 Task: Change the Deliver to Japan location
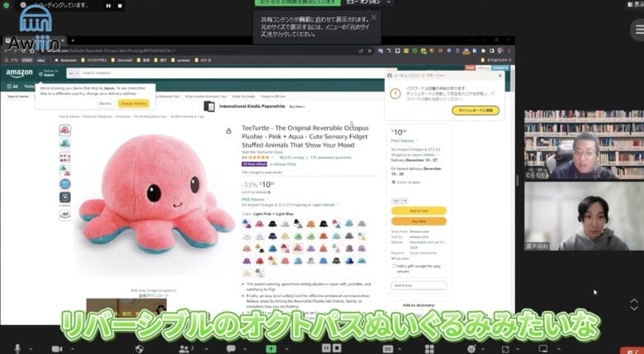coord(48,73)
